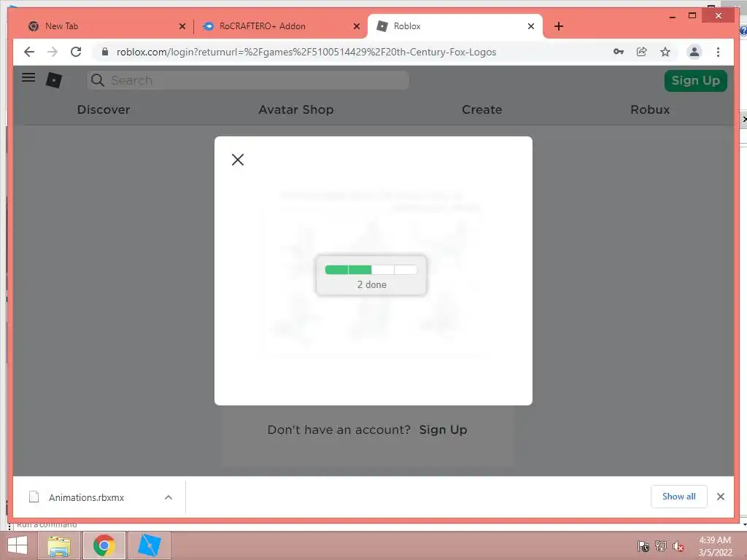Close the verification dialog with the X
The width and height of the screenshot is (747, 560).
click(238, 160)
